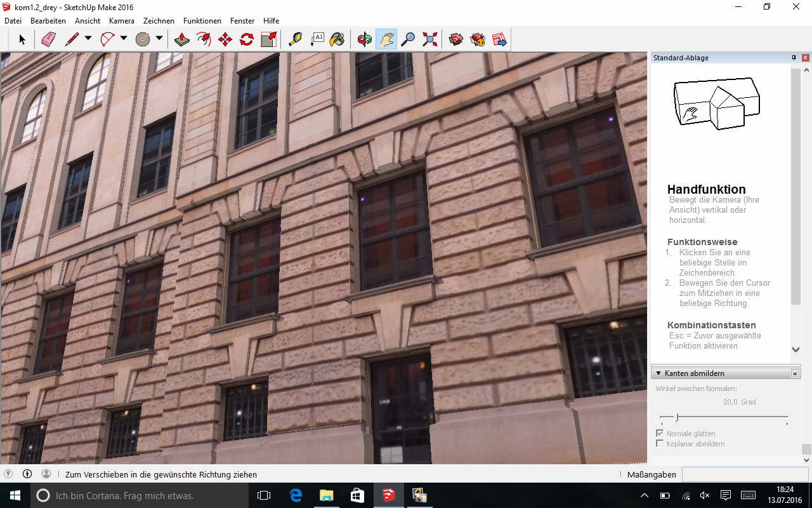Pick the Eraser tool

pyautogui.click(x=49, y=39)
